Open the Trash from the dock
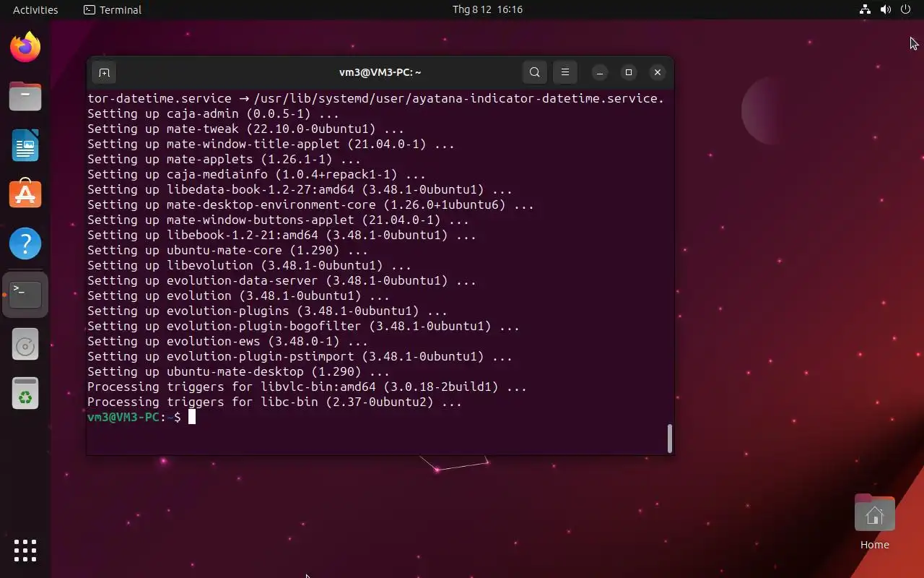This screenshot has height=578, width=924. [25, 394]
